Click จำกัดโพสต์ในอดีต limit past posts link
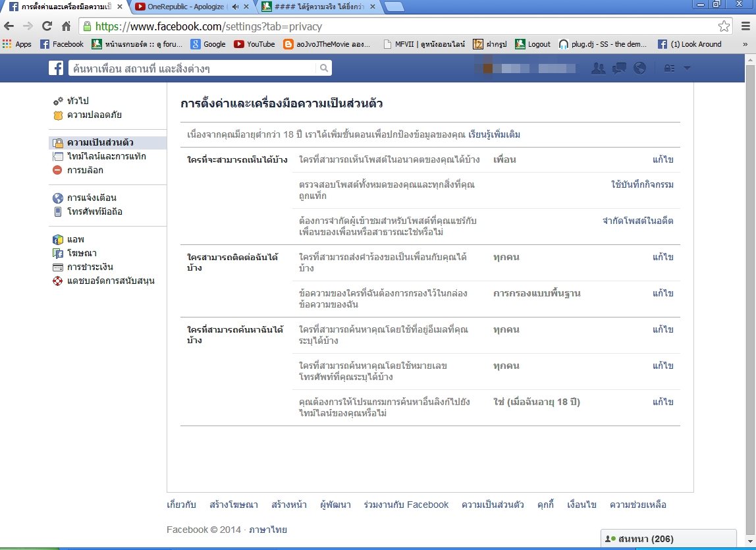Image resolution: width=756 pixels, height=550 pixels. [638, 221]
